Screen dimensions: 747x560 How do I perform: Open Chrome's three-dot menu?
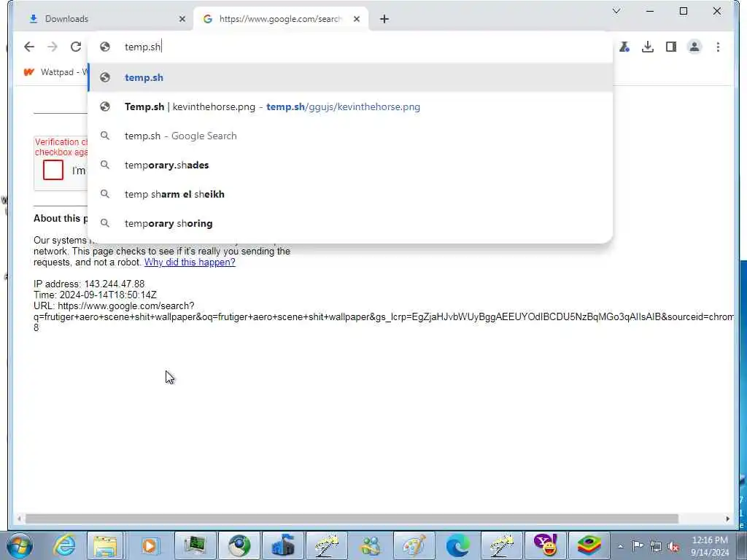(x=718, y=47)
